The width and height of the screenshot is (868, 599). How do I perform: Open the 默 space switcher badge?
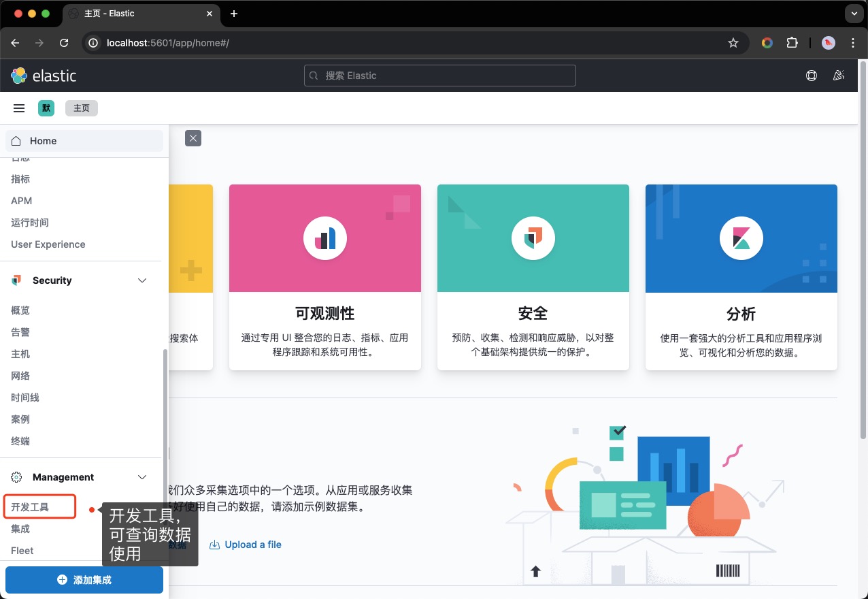(46, 108)
